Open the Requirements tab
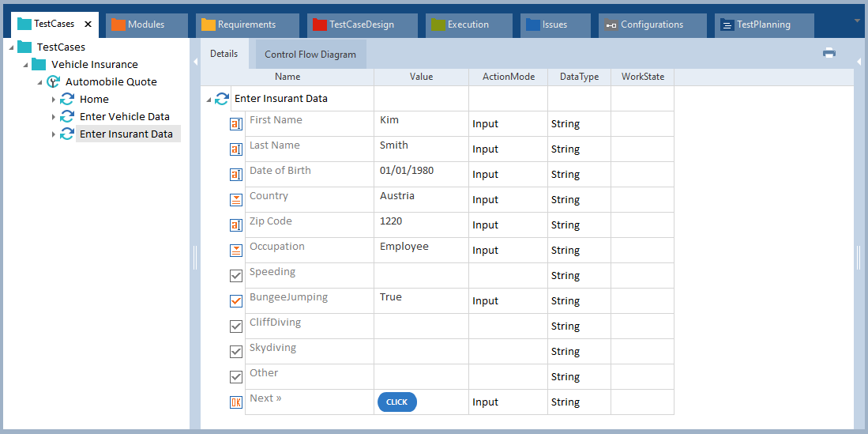 246,25
